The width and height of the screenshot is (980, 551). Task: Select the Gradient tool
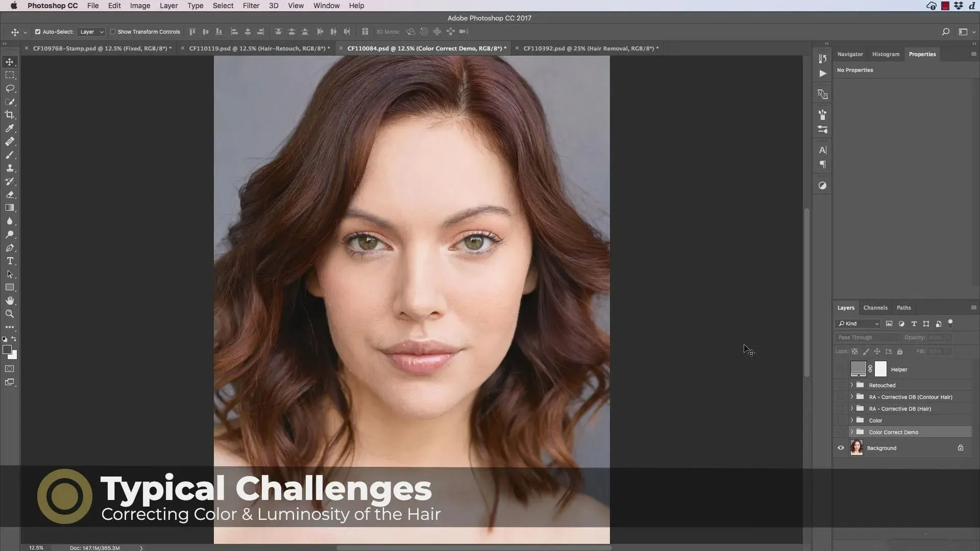pos(10,208)
